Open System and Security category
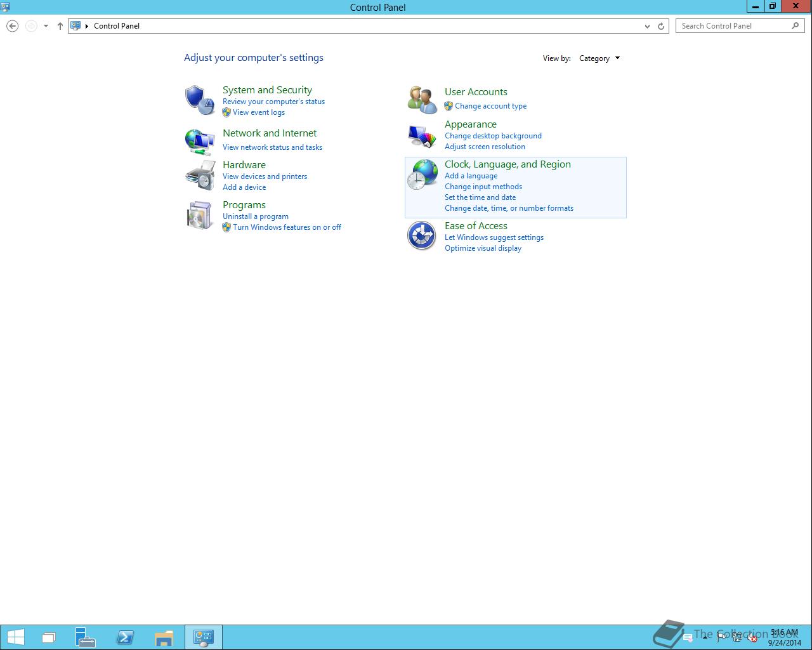The width and height of the screenshot is (812, 650). tap(267, 90)
